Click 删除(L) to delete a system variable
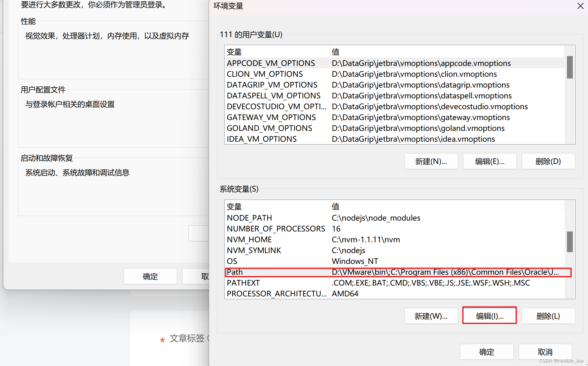Image resolution: width=588 pixels, height=366 pixels. 548,316
